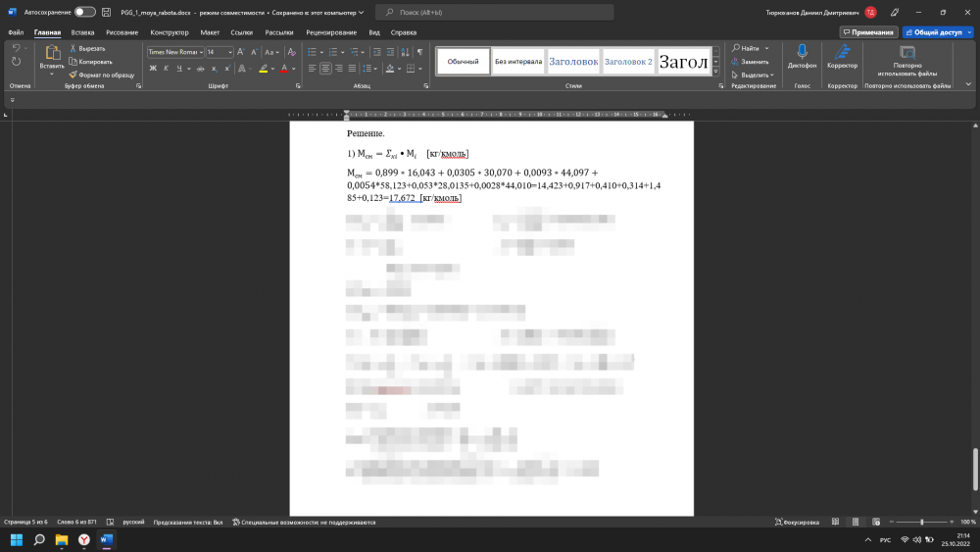Image resolution: width=980 pixels, height=552 pixels.
Task: Click the Диктофон microphone icon
Action: (x=802, y=55)
